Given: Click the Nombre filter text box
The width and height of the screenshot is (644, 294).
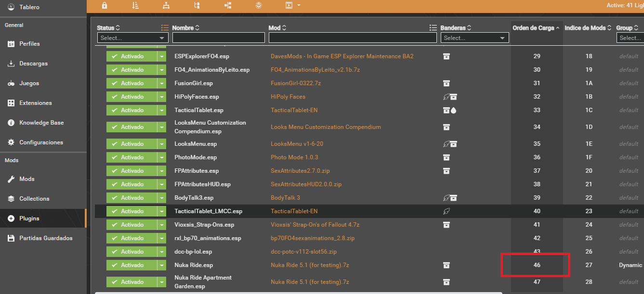Looking at the screenshot, I should point(219,38).
